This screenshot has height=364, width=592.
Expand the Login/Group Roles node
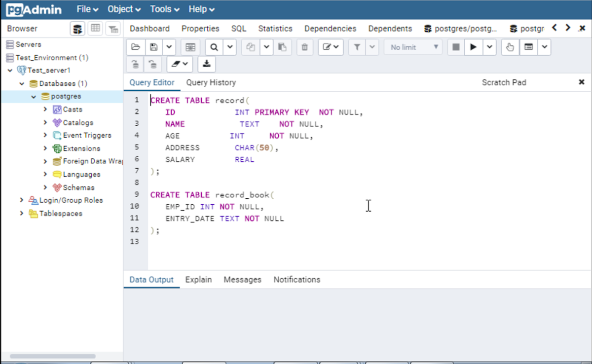click(x=22, y=200)
